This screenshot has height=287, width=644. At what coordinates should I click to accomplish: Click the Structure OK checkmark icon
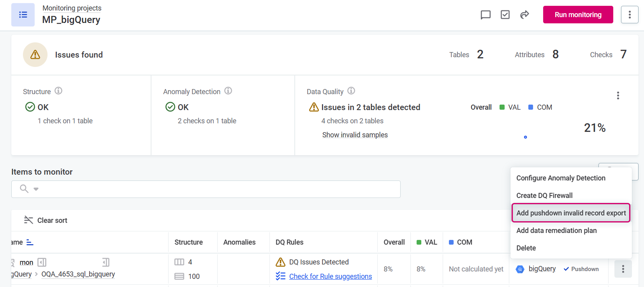pos(30,107)
